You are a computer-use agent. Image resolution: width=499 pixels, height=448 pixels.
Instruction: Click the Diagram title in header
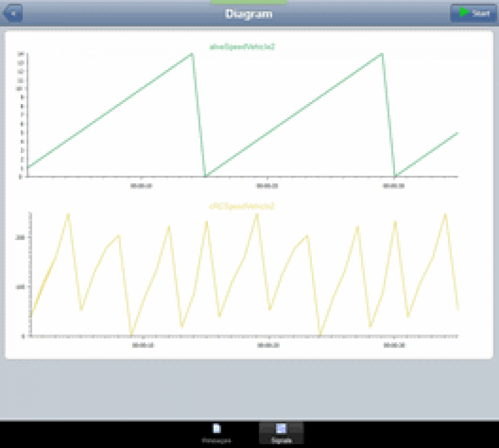(249, 14)
